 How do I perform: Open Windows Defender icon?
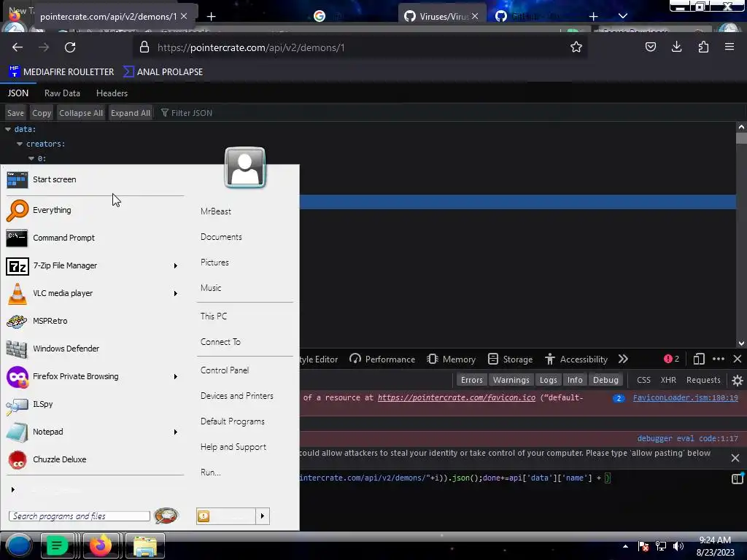click(x=17, y=349)
